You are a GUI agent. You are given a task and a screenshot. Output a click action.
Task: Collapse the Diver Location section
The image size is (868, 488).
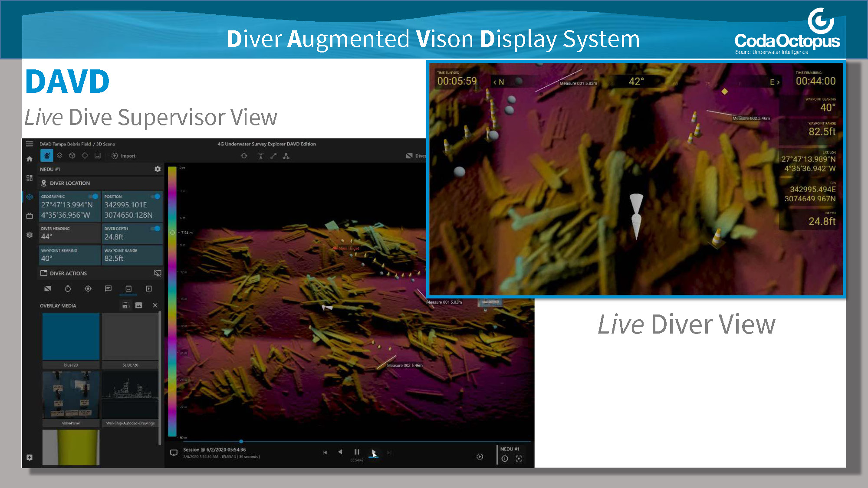click(x=70, y=183)
